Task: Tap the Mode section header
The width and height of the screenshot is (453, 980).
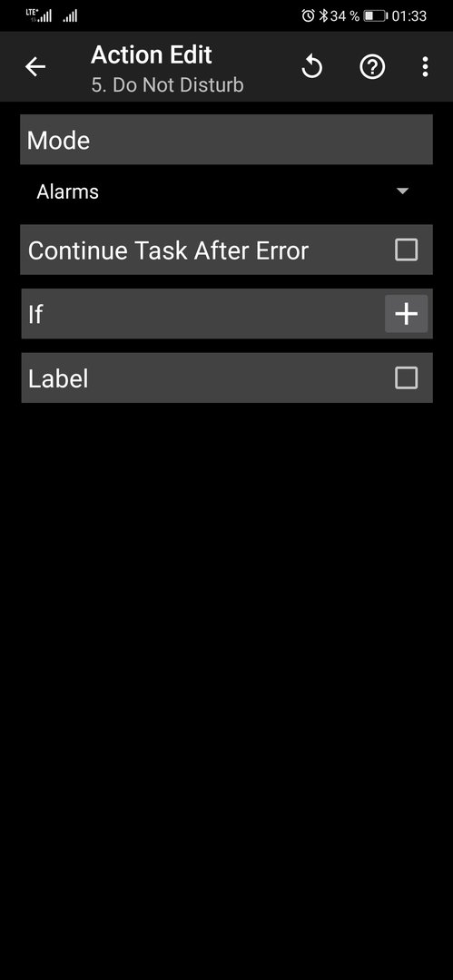Action: click(x=227, y=140)
